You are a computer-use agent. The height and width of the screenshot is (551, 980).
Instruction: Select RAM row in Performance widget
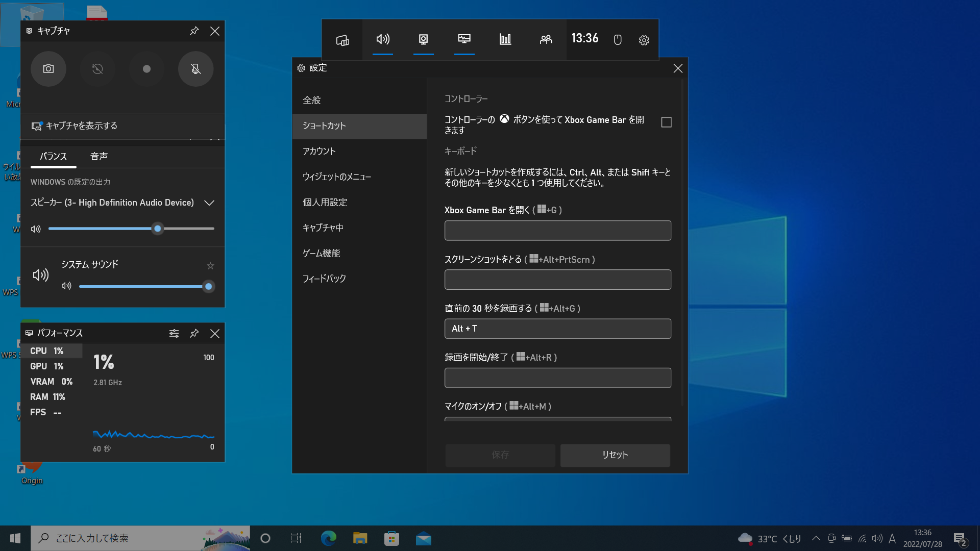[x=51, y=397]
